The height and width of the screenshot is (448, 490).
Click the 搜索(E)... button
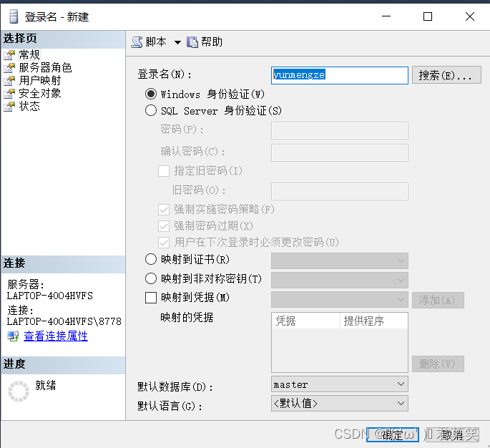pyautogui.click(x=446, y=75)
